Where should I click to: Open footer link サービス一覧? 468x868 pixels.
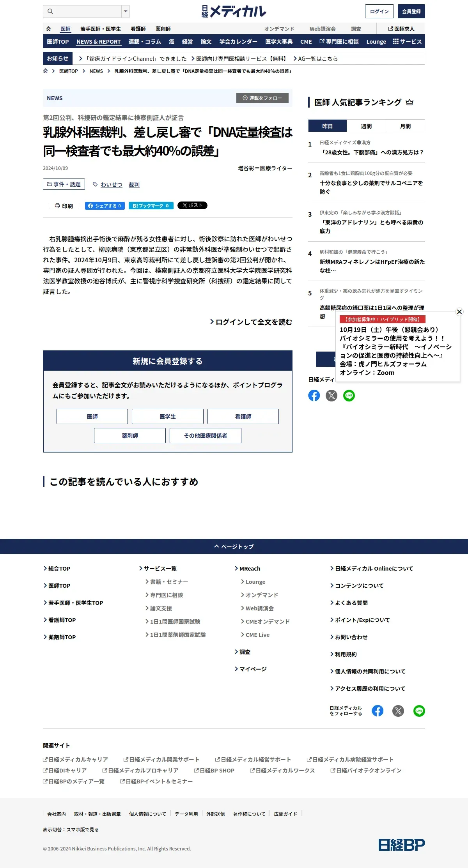pyautogui.click(x=158, y=569)
